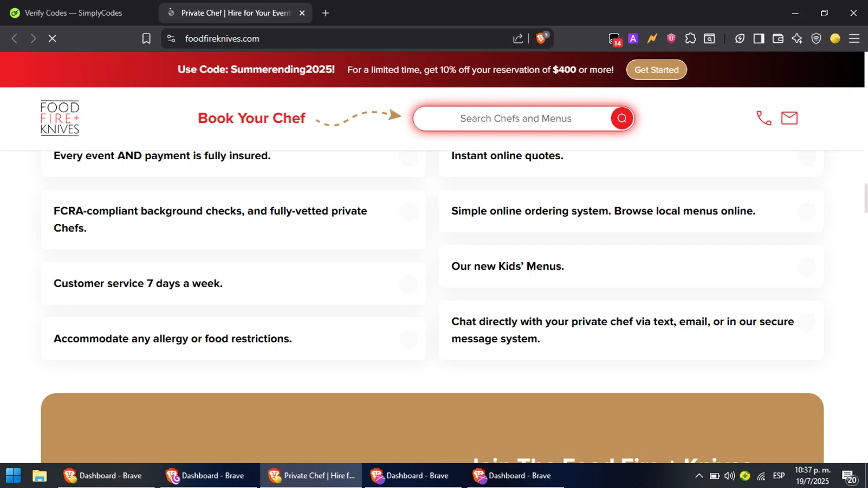
Task: Click Customer service 7 days a week card
Action: click(x=233, y=283)
